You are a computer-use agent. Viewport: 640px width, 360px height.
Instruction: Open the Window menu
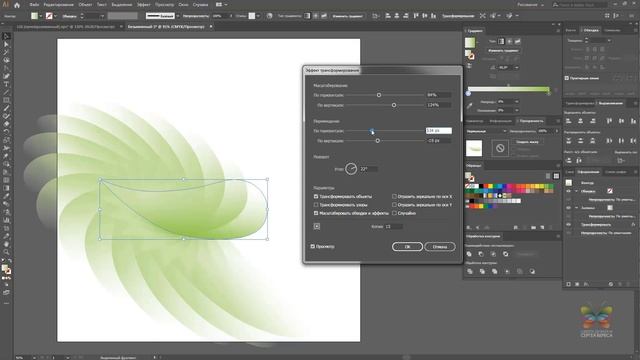pos(183,5)
